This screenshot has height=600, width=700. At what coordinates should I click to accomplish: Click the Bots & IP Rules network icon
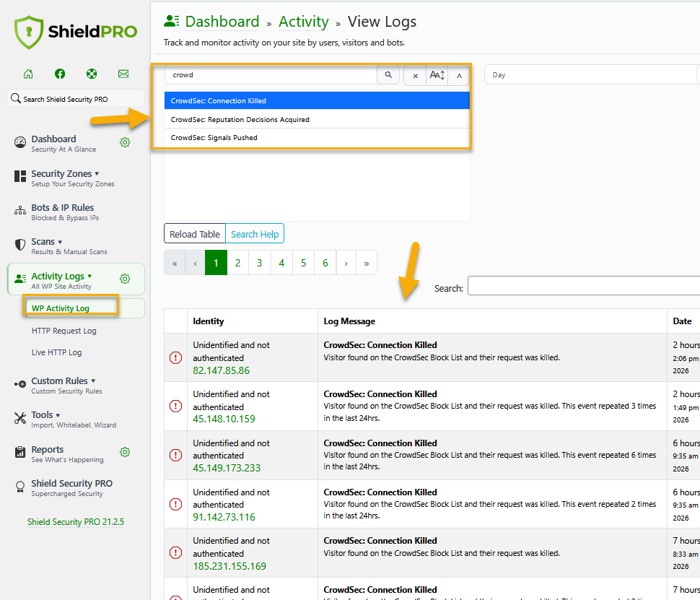tap(20, 210)
